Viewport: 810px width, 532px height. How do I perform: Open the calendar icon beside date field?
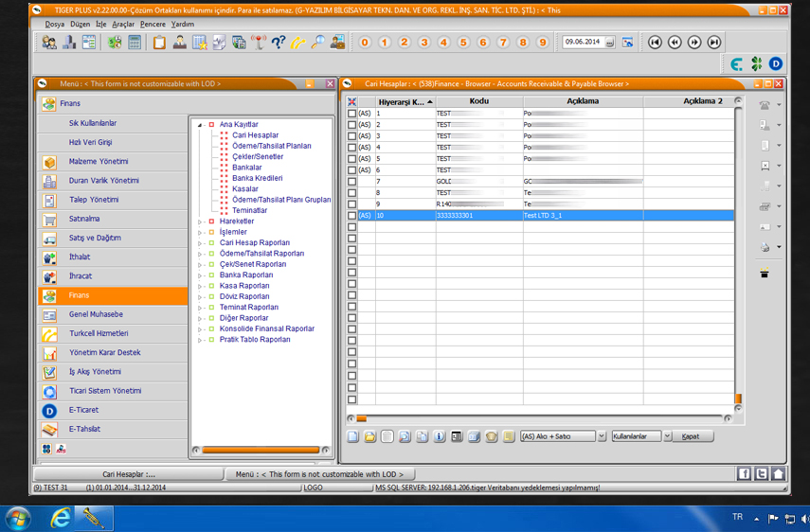coord(628,43)
